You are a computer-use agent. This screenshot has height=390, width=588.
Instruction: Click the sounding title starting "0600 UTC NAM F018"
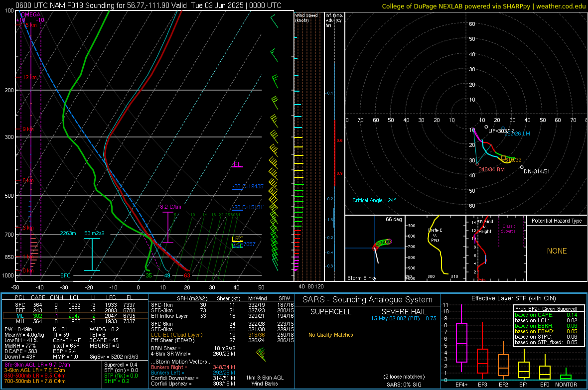148,5
